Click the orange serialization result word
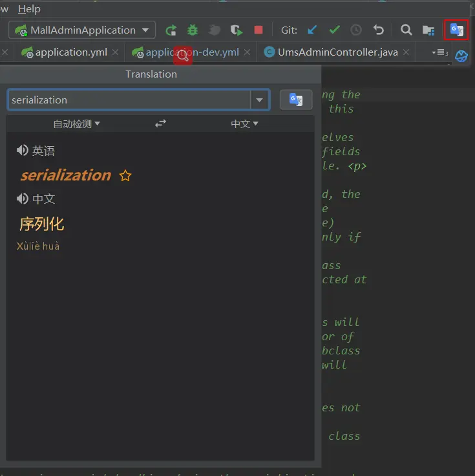Image resolution: width=475 pixels, height=476 pixels. click(66, 175)
